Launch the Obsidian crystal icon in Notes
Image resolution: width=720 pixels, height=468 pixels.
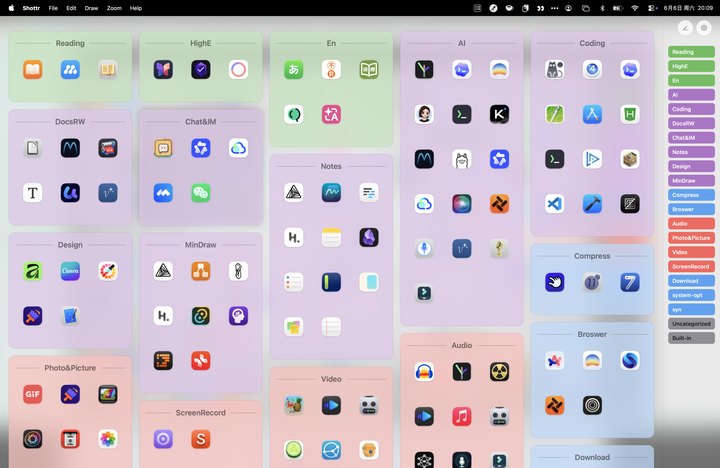click(x=369, y=237)
